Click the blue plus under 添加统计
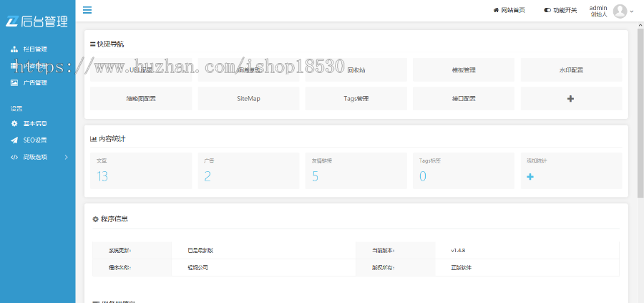 (530, 176)
